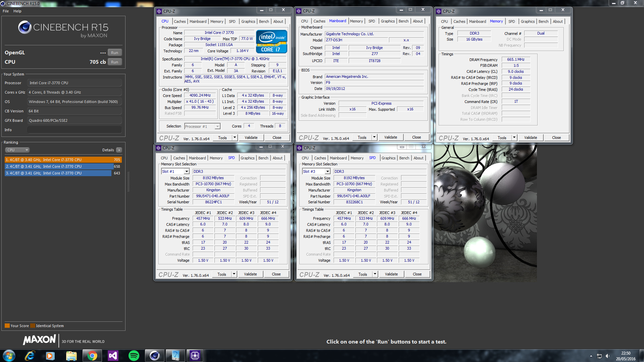Image resolution: width=644 pixels, height=362 pixels.
Task: Click the orange Your Score legend swatch
Action: pos(7,326)
